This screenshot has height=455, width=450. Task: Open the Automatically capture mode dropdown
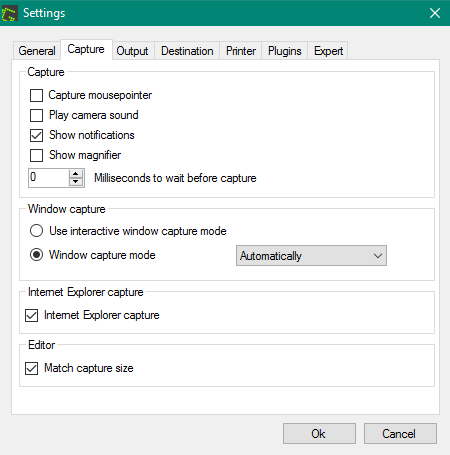pos(311,256)
